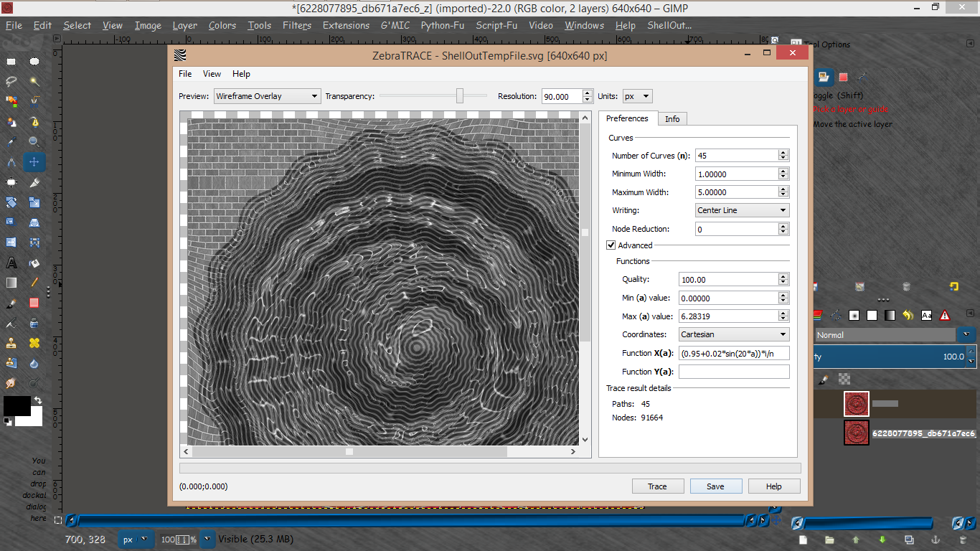This screenshot has height=551, width=980.
Task: Toggle the Advanced checkbox
Action: tap(611, 245)
